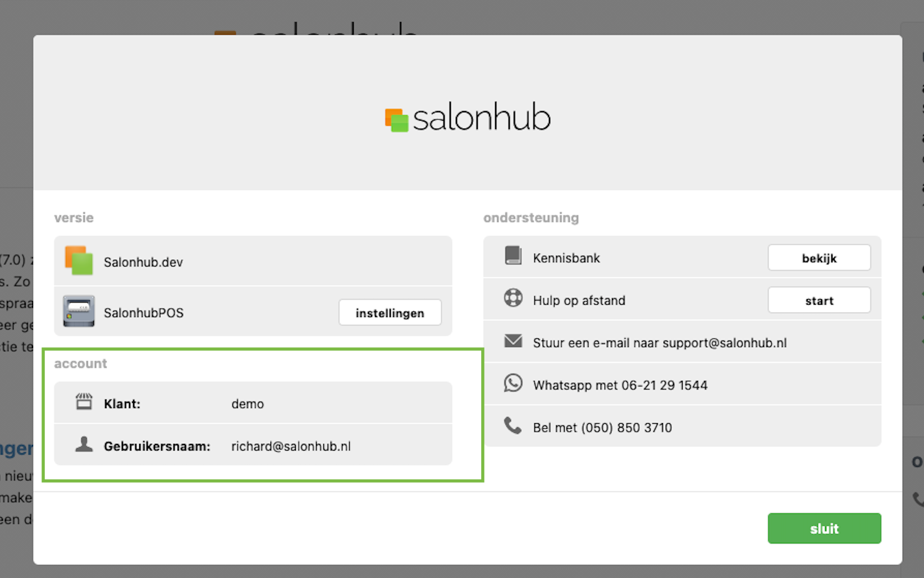
Task: Click the Klant value demo
Action: coord(248,404)
